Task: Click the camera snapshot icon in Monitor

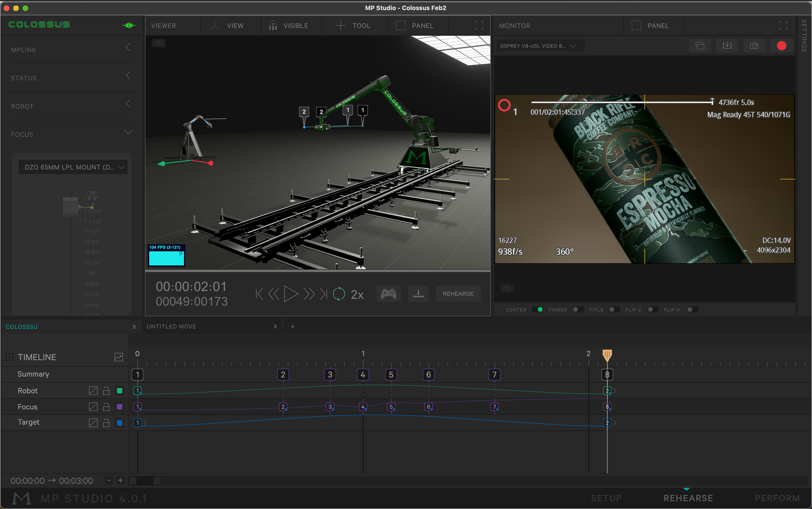Action: (754, 46)
